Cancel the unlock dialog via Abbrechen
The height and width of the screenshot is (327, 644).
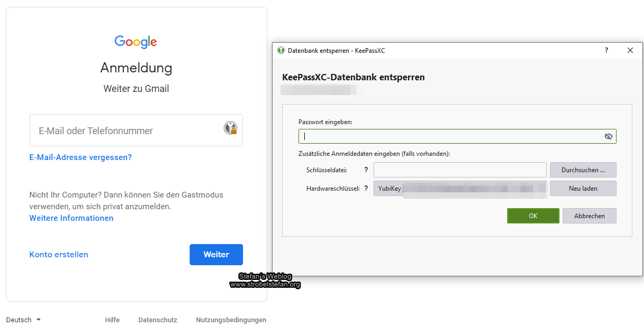[x=589, y=216]
